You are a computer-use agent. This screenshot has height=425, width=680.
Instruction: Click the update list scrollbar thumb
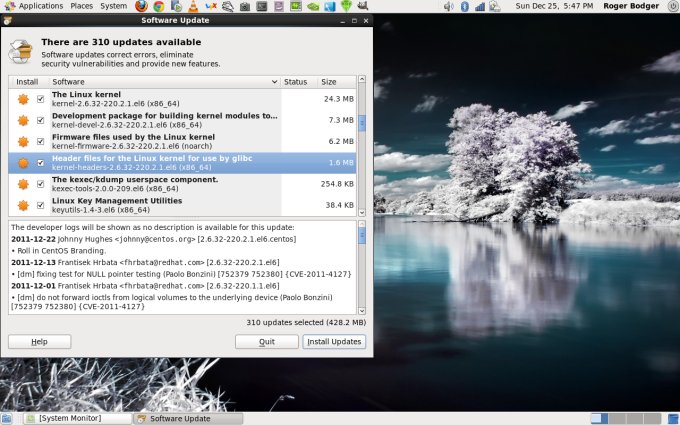point(362,123)
